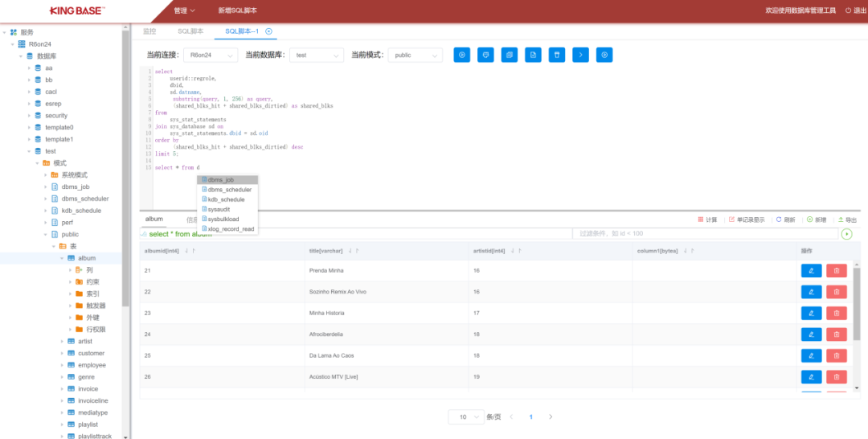Go to the next results page
Viewport: 868px width, 439px height.
tap(551, 416)
